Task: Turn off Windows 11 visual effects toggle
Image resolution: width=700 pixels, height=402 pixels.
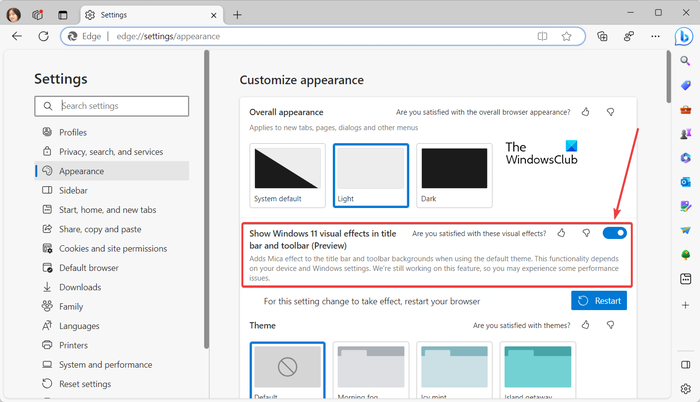Action: click(615, 233)
